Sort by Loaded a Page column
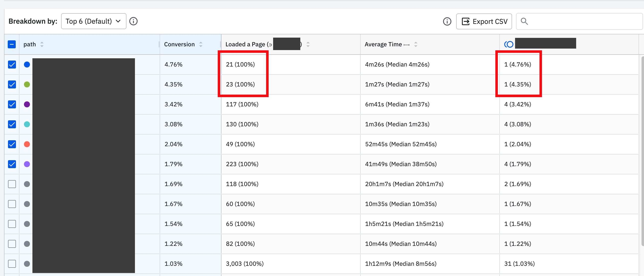The height and width of the screenshot is (276, 644). point(308,44)
